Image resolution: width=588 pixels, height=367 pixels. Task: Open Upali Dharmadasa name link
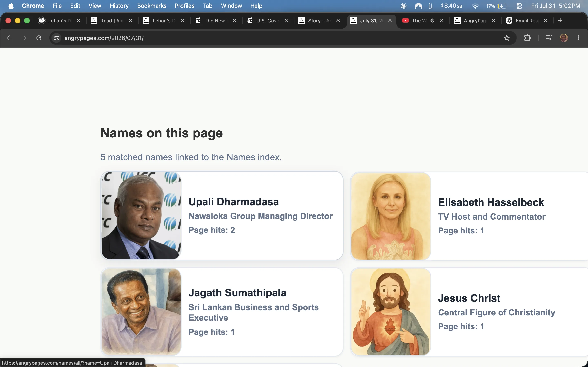click(x=234, y=202)
